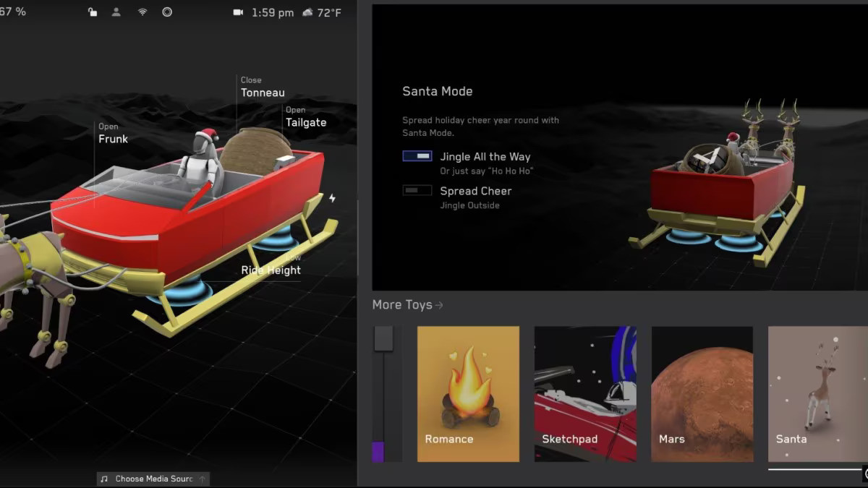Tap the charging lightning bolt on sleigh
Viewport: 868px width, 488px height.
pyautogui.click(x=332, y=198)
